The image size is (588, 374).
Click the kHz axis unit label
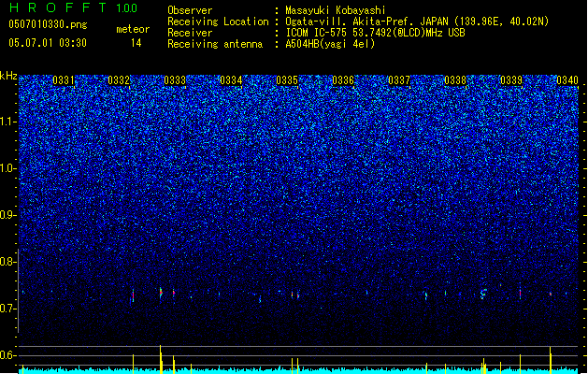click(8, 76)
